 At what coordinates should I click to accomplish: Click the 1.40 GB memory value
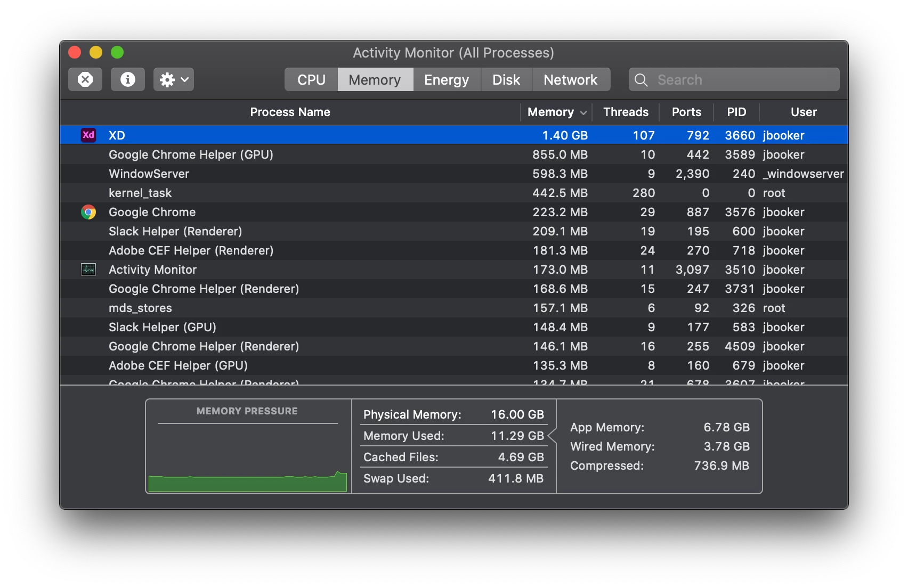coord(565,135)
